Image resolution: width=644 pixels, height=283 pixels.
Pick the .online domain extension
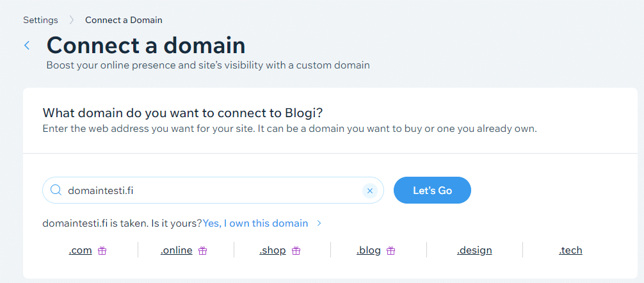click(177, 250)
